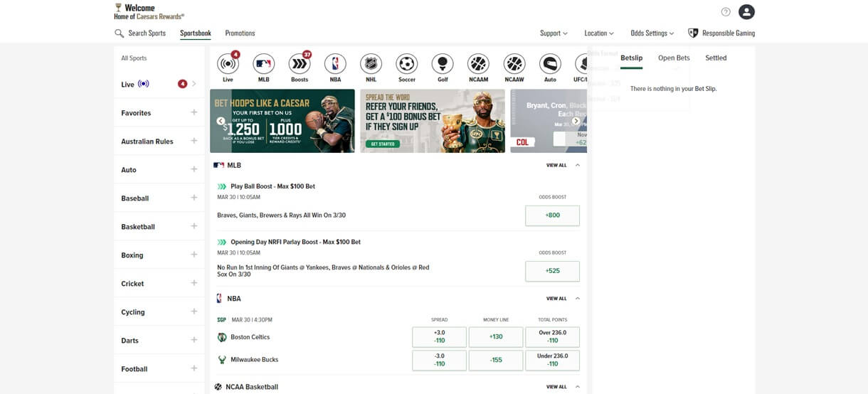Click the Search Sports magnifier icon
This screenshot has width=868, height=394.
120,33
